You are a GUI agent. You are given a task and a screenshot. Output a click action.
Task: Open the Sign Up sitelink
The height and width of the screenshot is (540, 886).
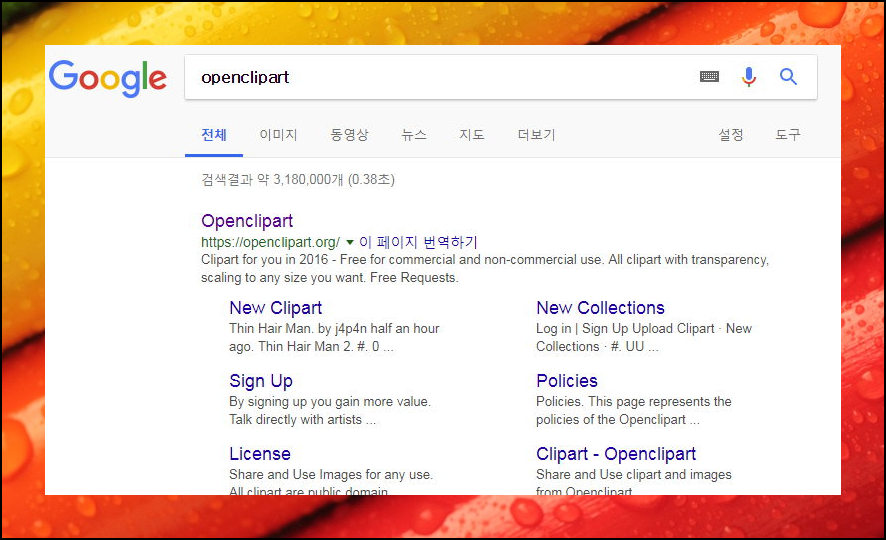tap(260, 381)
